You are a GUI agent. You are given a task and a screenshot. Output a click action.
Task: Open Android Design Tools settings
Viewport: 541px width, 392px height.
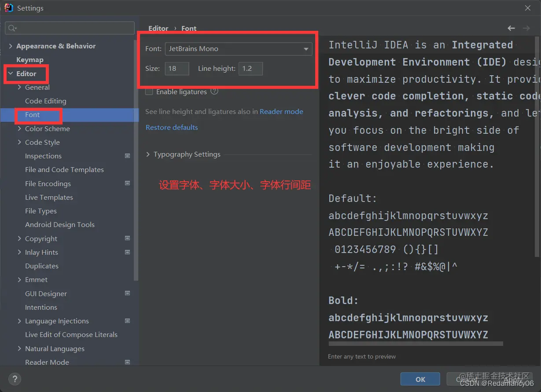coord(60,224)
